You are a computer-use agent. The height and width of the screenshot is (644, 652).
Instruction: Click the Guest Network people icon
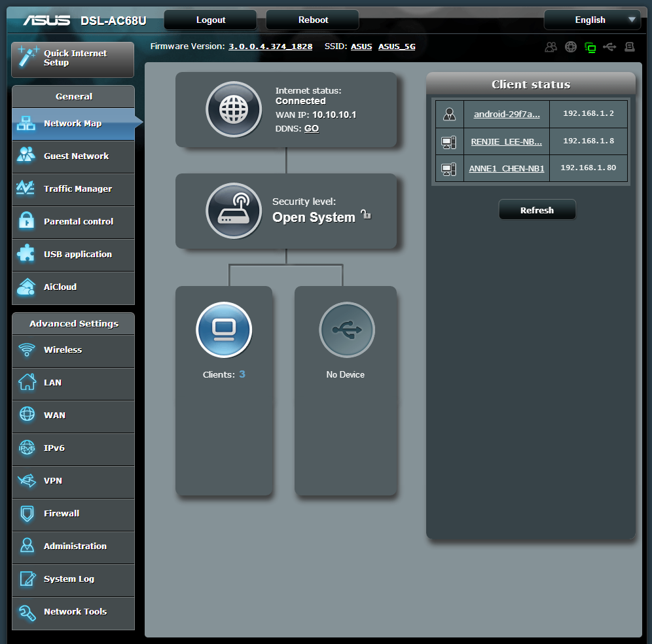point(26,154)
